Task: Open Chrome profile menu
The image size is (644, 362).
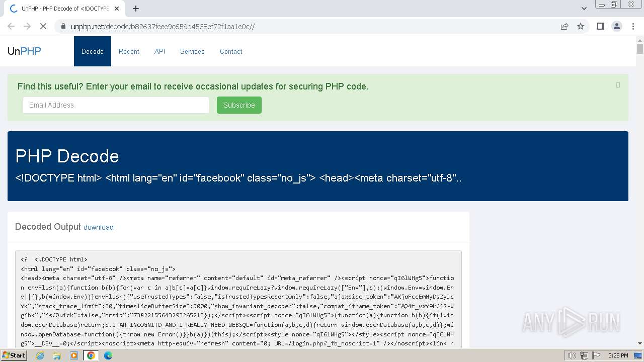Action: point(617,26)
